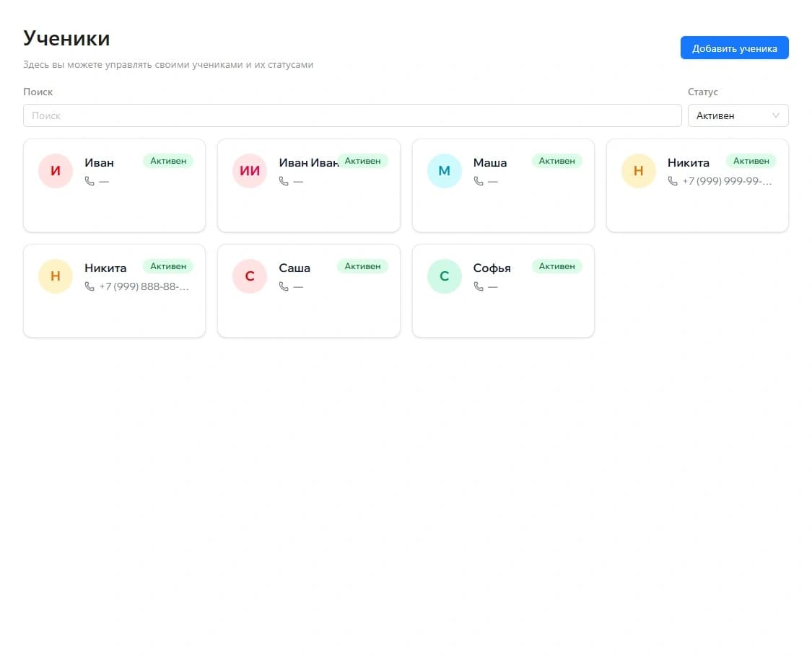Click the chevron arrow in Статус selector
The height and width of the screenshot is (663, 812).
(x=776, y=115)
